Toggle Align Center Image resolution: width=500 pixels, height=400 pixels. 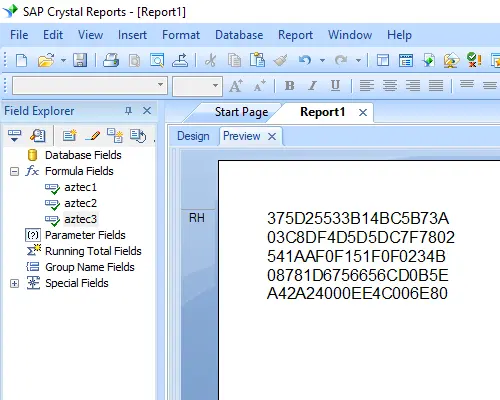390,86
